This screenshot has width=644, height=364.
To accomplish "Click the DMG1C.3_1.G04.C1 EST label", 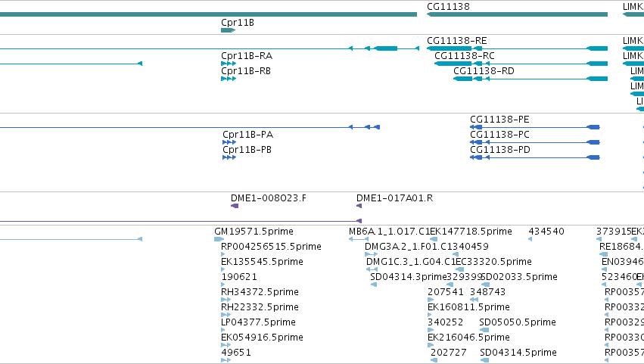I will (411, 262).
